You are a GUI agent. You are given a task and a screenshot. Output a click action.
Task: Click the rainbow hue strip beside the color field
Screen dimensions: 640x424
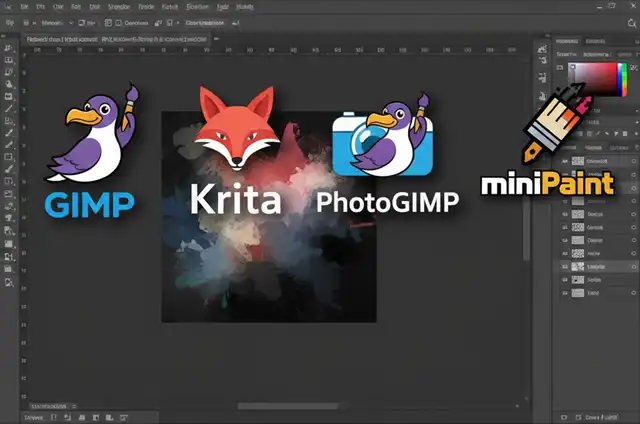pyautogui.click(x=622, y=79)
